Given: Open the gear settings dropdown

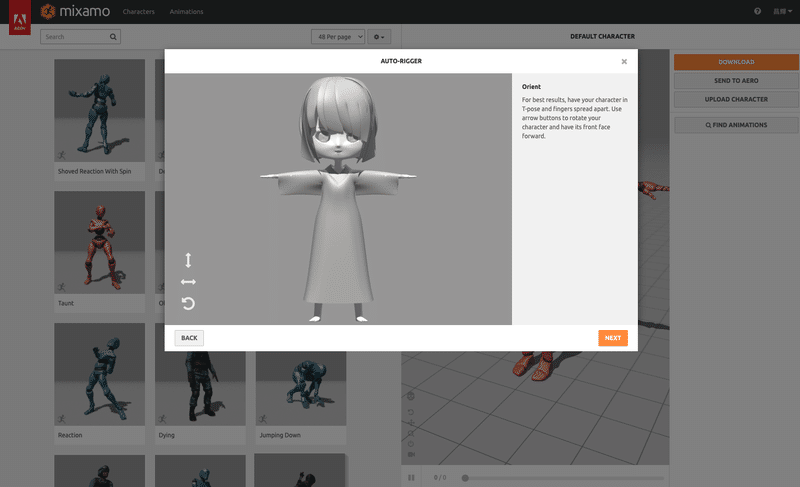Looking at the screenshot, I should click(379, 37).
